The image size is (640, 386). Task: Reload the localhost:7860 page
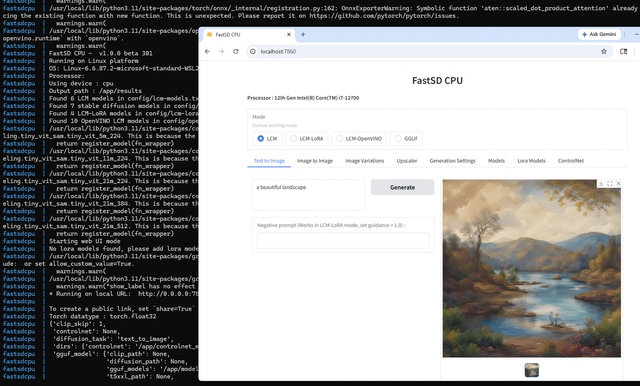[x=236, y=51]
